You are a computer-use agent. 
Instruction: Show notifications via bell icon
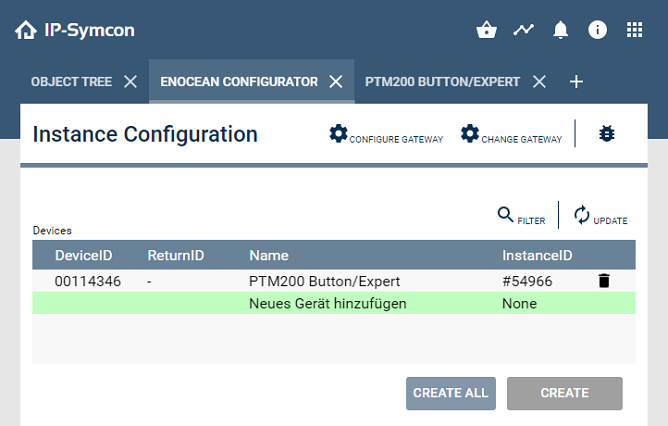pyautogui.click(x=560, y=30)
